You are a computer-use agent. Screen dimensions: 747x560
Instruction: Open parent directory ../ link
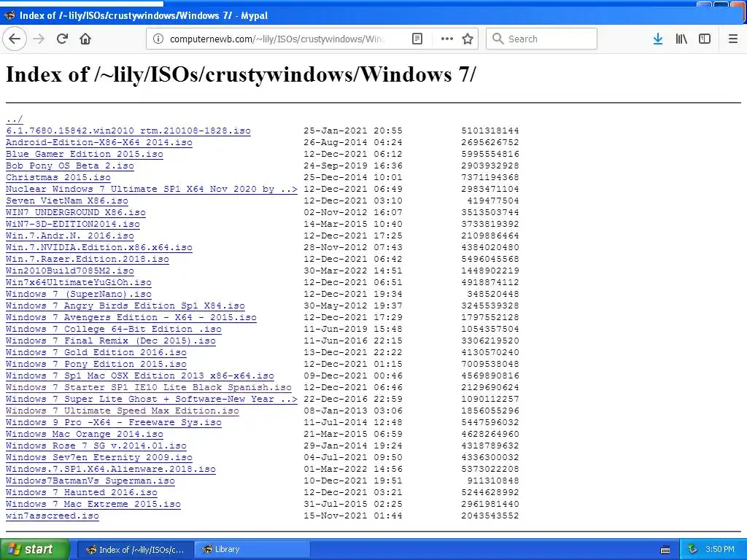click(x=15, y=119)
